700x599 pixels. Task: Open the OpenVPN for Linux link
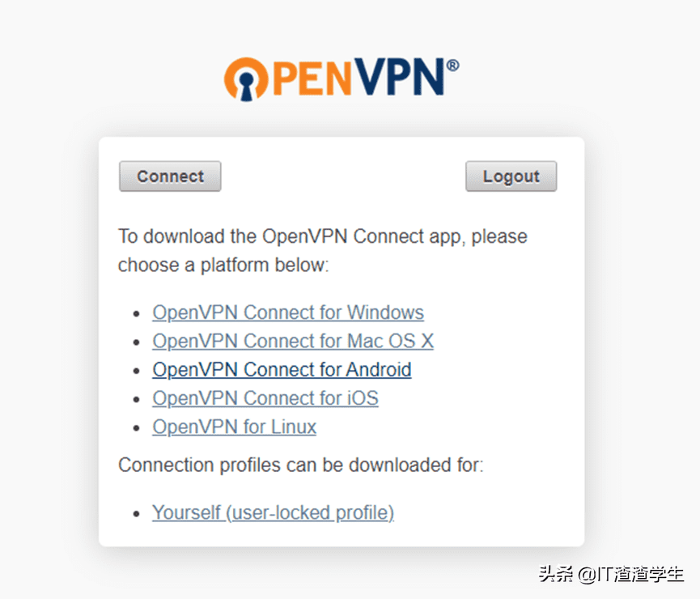(x=235, y=427)
